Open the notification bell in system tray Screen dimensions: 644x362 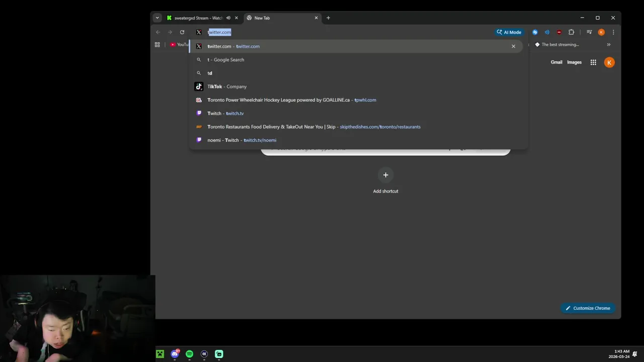coord(635,354)
